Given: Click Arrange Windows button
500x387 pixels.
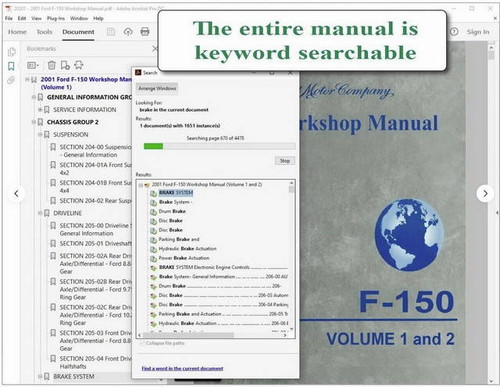Looking at the screenshot, I should tap(157, 88).
